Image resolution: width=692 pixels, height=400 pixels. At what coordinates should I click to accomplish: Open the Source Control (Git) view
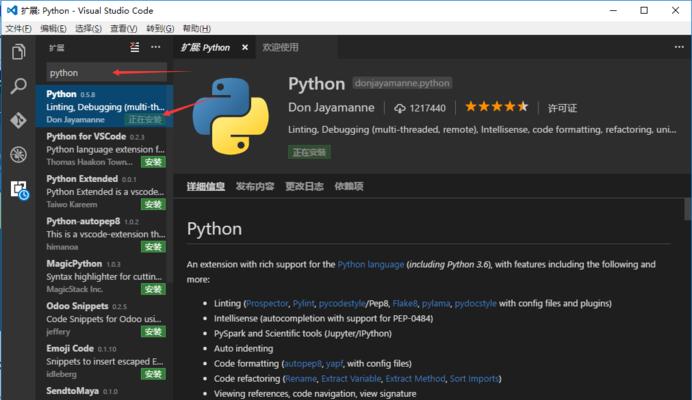coord(19,120)
